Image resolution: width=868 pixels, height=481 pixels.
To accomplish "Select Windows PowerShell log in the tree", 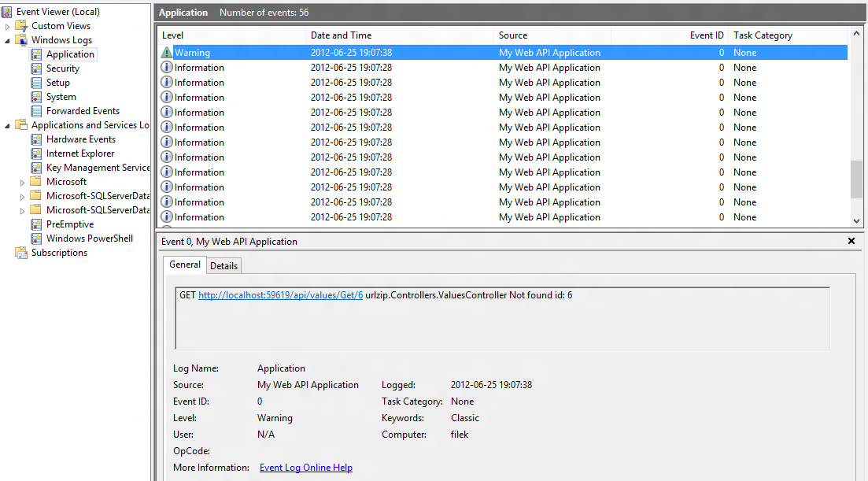I will click(89, 239).
